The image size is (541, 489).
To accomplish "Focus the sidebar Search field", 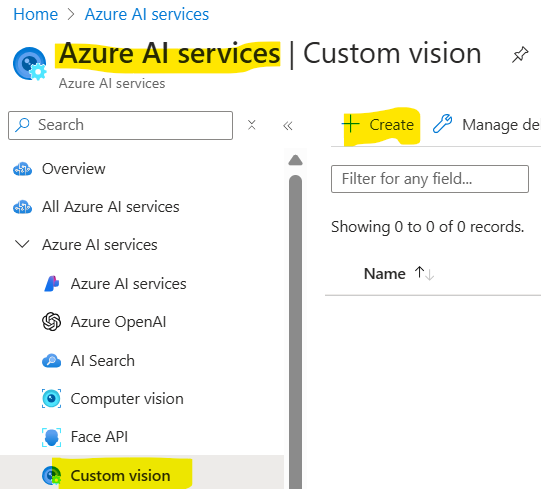I will [120, 125].
